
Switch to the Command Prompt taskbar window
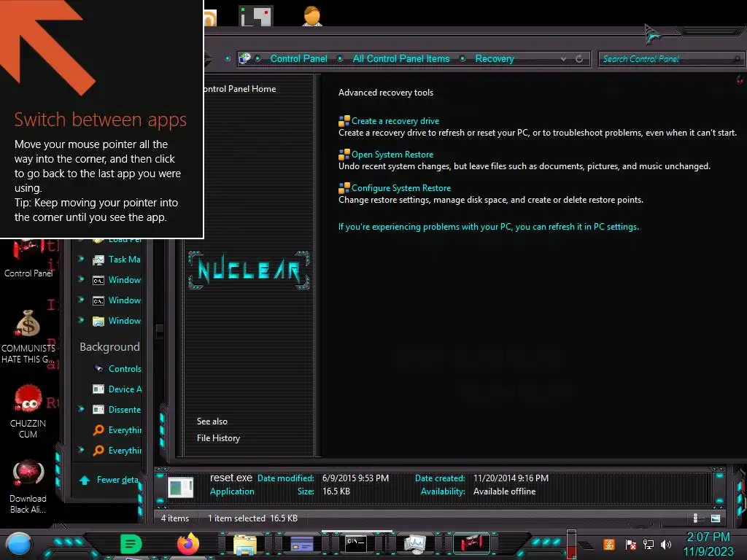tap(356, 543)
